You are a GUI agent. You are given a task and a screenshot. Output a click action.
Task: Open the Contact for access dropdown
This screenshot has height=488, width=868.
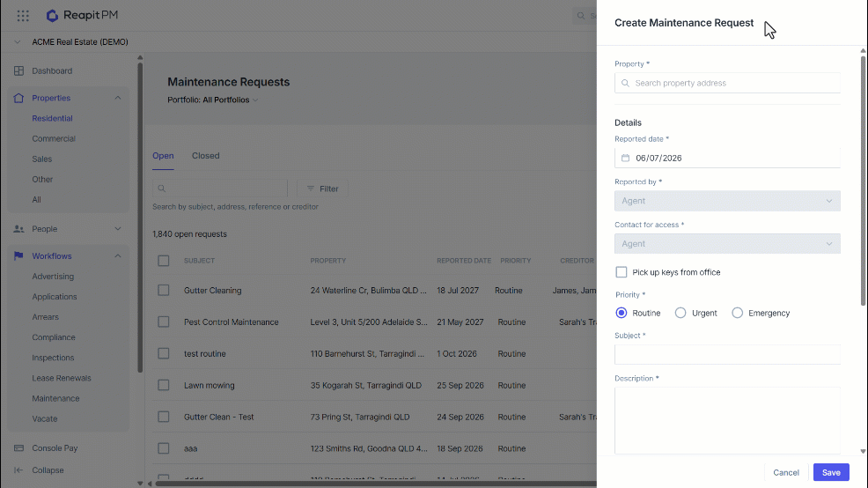point(727,244)
